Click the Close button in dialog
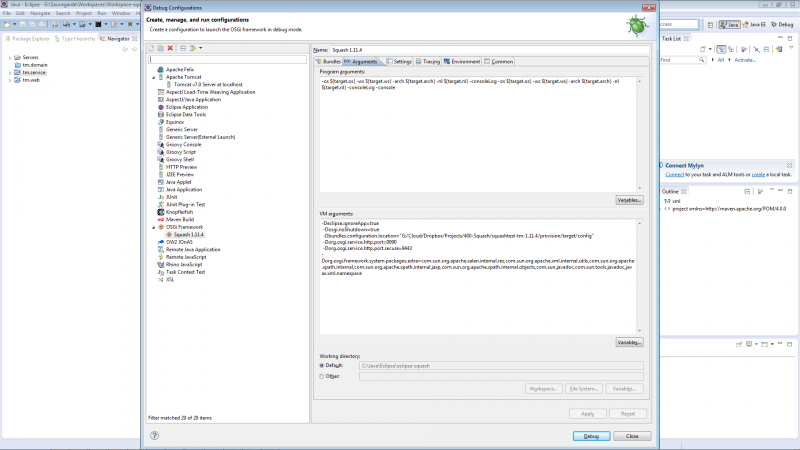 click(x=632, y=436)
